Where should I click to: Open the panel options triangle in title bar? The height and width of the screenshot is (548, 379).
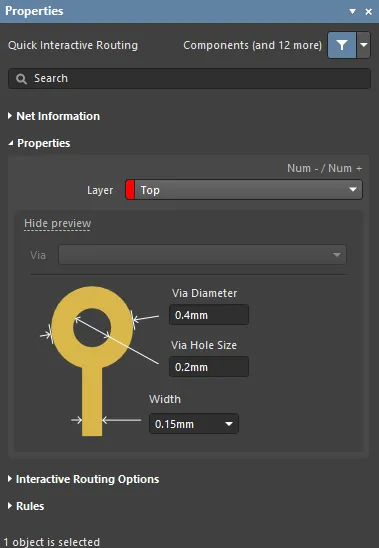(x=352, y=12)
